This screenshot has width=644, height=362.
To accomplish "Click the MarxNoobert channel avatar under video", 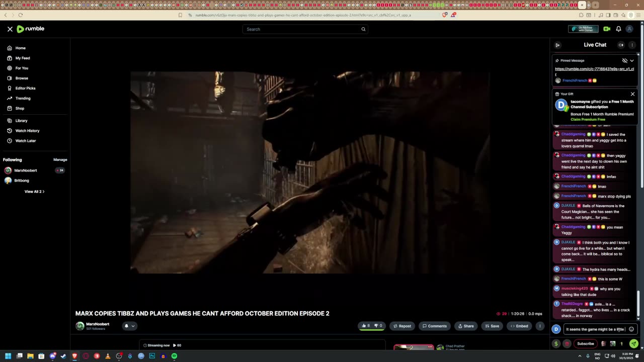I will pyautogui.click(x=79, y=326).
